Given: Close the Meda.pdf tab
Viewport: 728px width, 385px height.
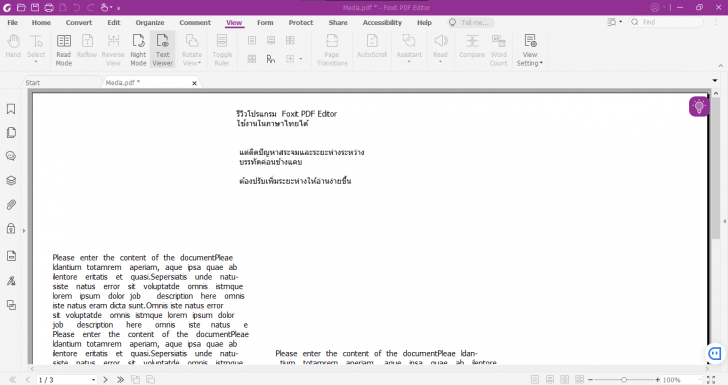Looking at the screenshot, I should click(x=195, y=83).
